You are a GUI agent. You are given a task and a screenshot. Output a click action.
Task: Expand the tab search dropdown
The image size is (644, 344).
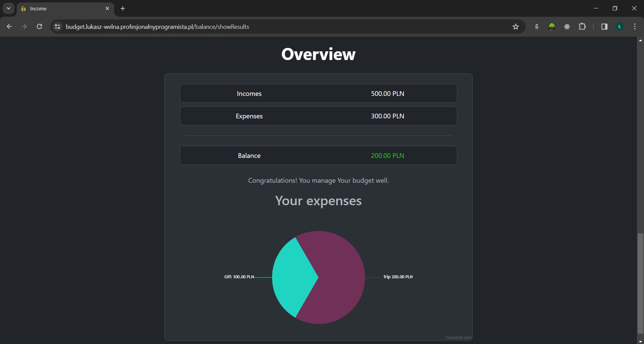(8, 8)
